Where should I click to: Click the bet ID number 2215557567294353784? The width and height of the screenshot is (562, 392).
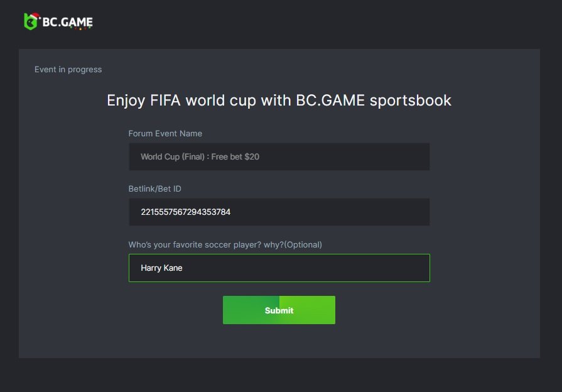pos(185,212)
